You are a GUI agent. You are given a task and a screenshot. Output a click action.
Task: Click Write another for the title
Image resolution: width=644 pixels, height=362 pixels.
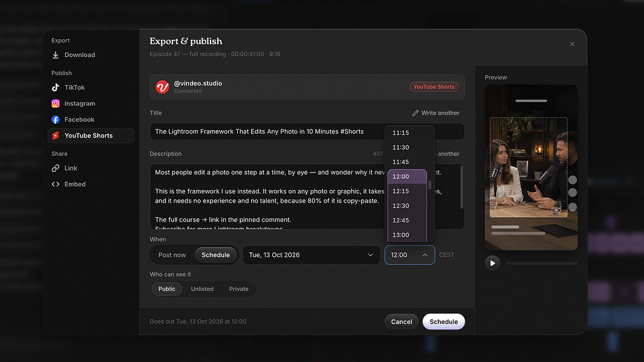436,113
